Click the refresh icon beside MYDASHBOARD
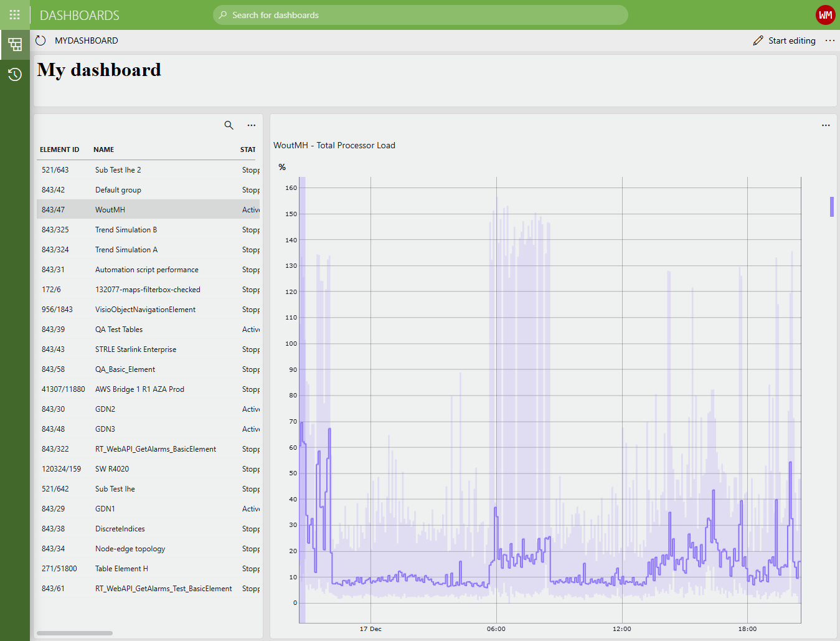 point(41,40)
